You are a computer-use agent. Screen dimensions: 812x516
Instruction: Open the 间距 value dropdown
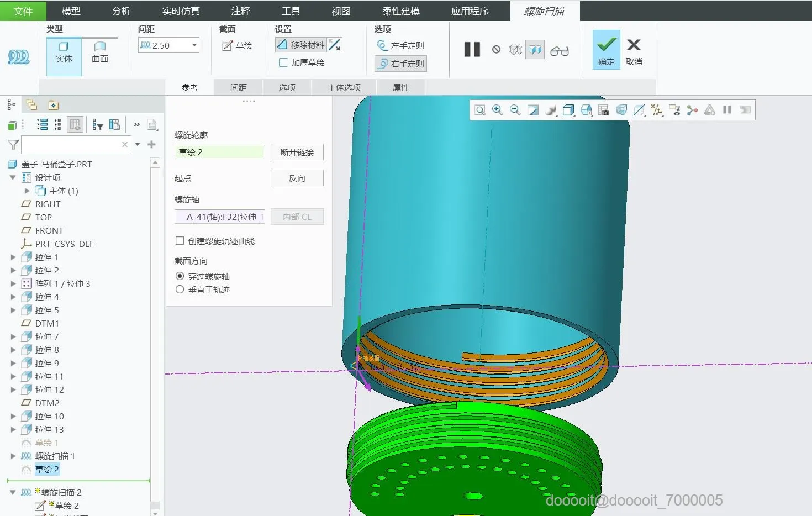[194, 45]
